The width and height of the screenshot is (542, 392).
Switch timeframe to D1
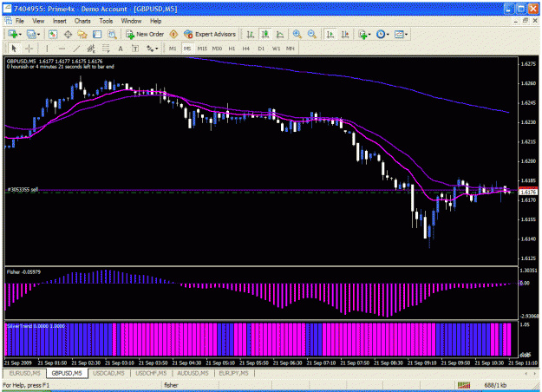tap(261, 49)
